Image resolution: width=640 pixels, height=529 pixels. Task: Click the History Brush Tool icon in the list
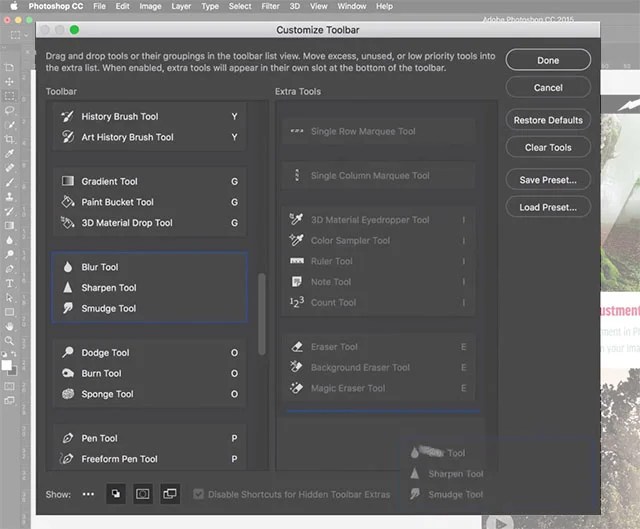pos(67,116)
